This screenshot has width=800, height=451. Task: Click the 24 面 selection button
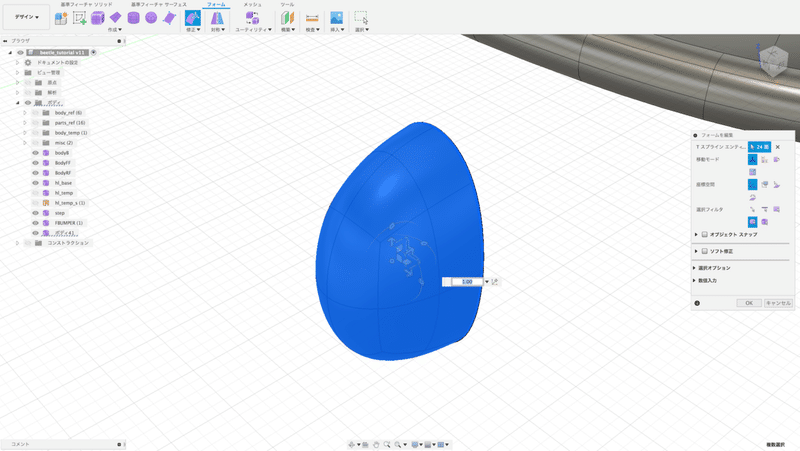click(759, 147)
